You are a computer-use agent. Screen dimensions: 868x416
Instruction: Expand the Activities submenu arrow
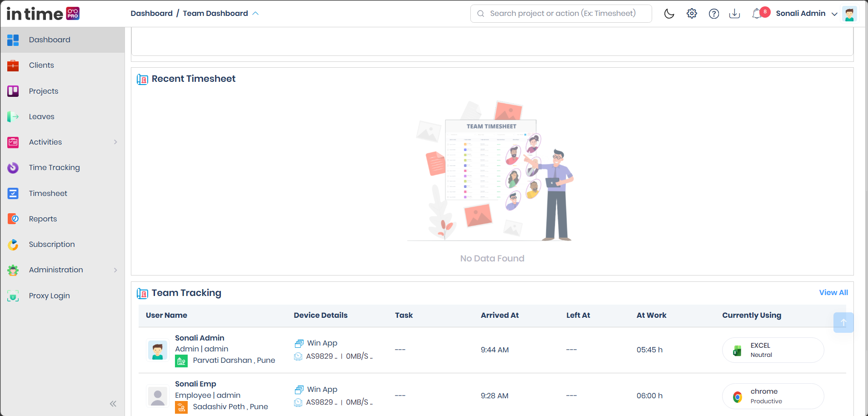(115, 142)
